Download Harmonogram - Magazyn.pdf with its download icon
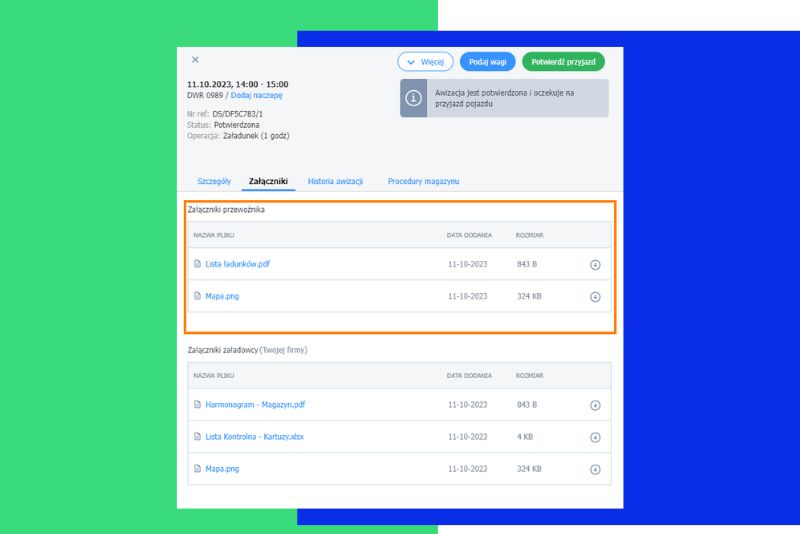The height and width of the screenshot is (534, 800). pyautogui.click(x=595, y=405)
